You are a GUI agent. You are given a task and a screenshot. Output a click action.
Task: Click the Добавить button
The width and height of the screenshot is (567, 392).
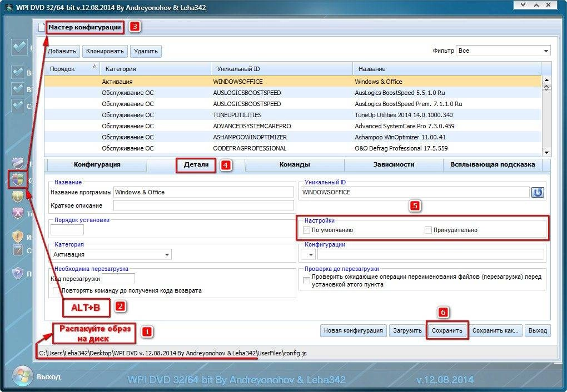(x=62, y=51)
